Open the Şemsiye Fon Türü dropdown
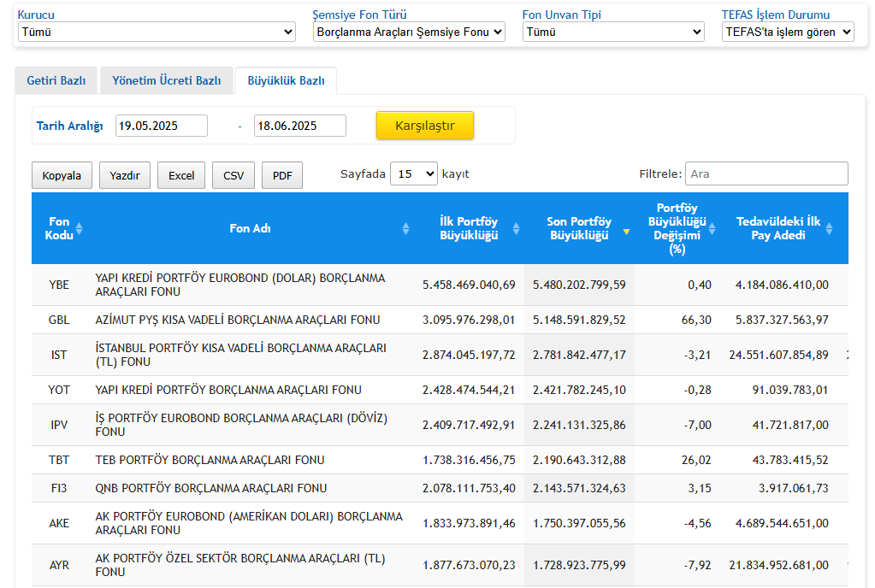 [x=409, y=32]
